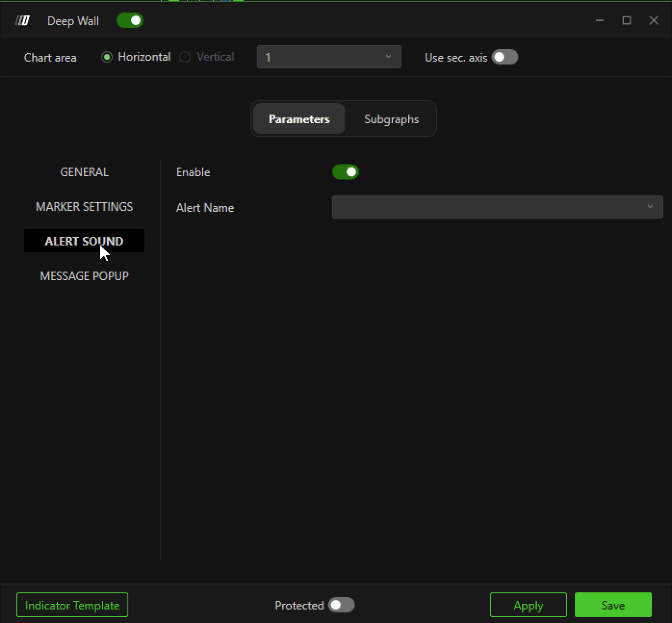
Task: Open the GENERAL settings section
Action: [x=84, y=172]
